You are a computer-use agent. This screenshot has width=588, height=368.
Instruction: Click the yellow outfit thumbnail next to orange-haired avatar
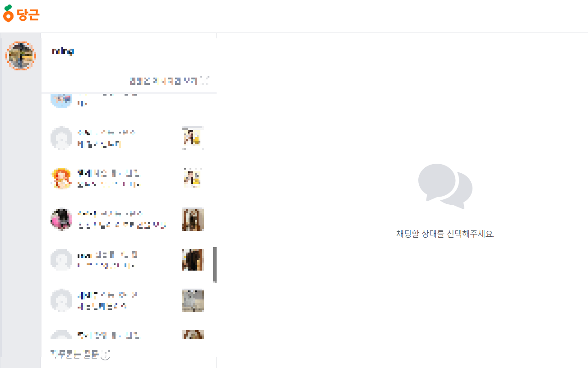pyautogui.click(x=193, y=178)
